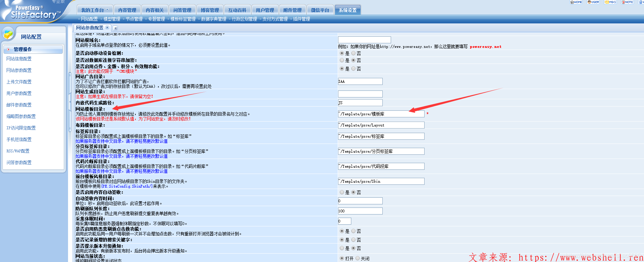The image size is (644, 262).
Task: Click the 内嵌代码生成路径 field containing JS
Action: point(360,103)
